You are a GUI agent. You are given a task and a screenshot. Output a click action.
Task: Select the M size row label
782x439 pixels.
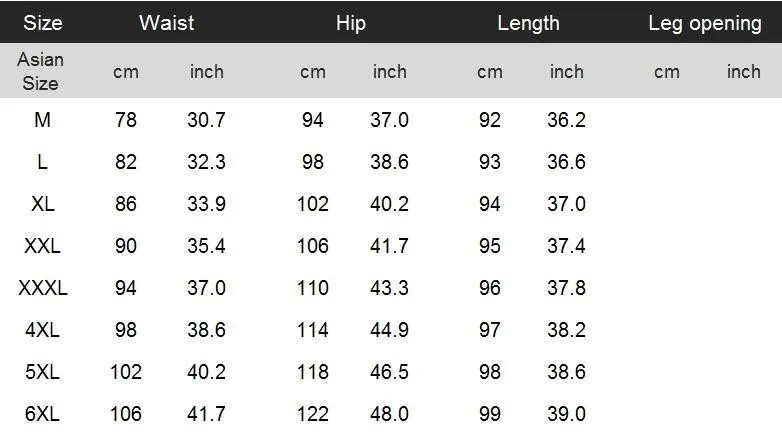point(42,120)
